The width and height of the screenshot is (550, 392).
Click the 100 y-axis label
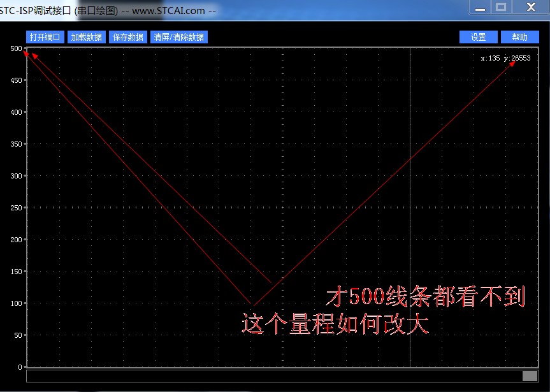pyautogui.click(x=16, y=303)
